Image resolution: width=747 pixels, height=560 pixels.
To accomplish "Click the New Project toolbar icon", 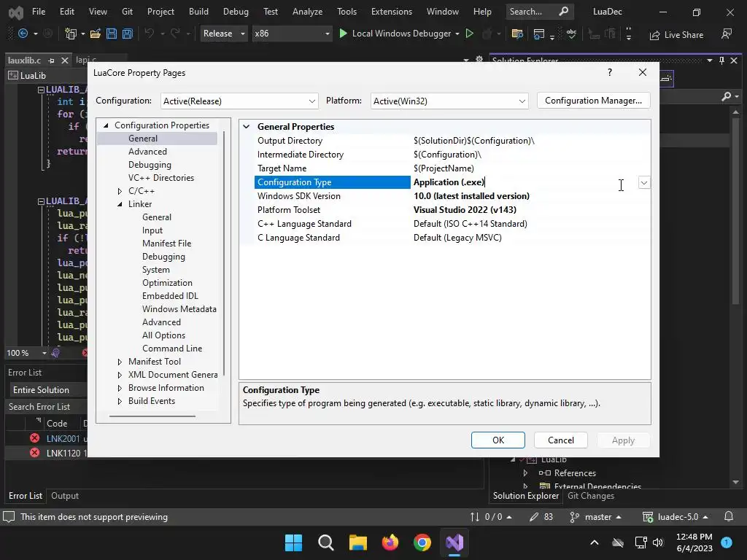I will pyautogui.click(x=71, y=34).
